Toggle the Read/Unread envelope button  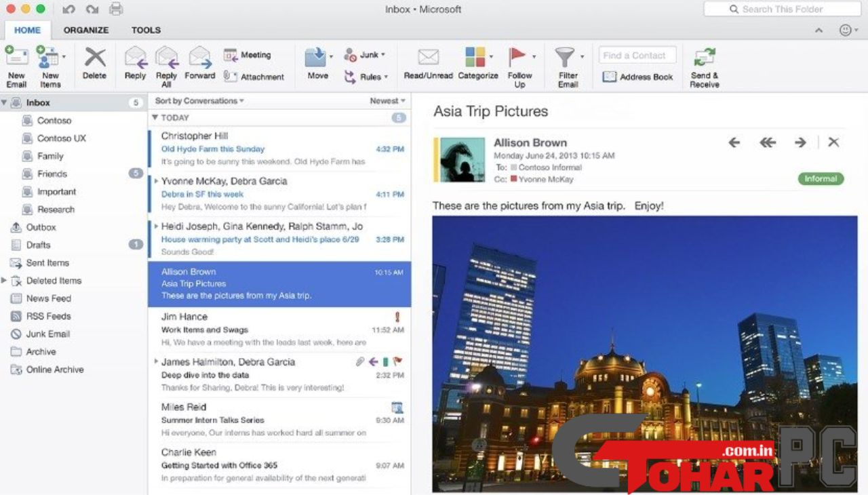pos(428,64)
